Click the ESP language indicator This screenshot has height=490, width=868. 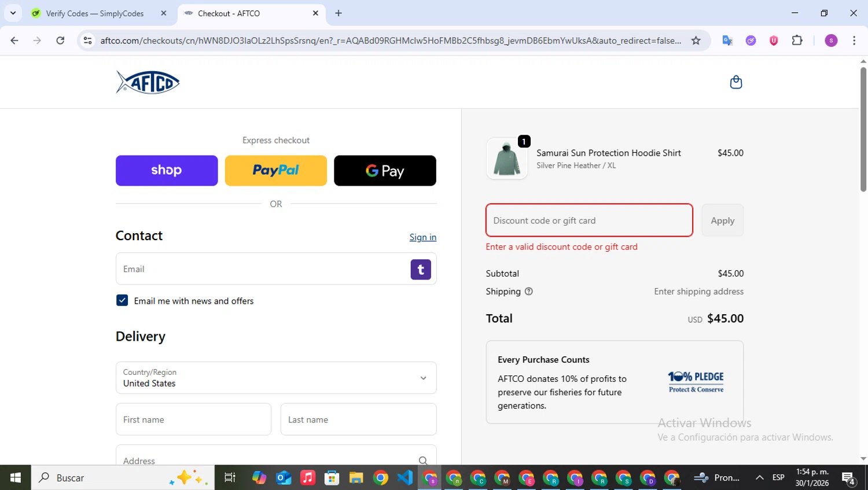pyautogui.click(x=778, y=477)
